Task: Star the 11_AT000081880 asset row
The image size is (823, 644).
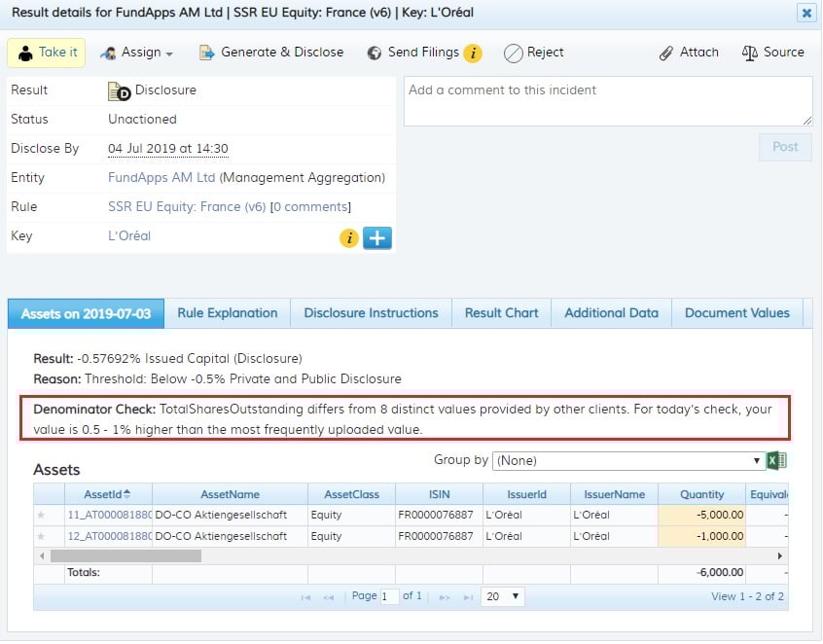Action: [x=41, y=515]
